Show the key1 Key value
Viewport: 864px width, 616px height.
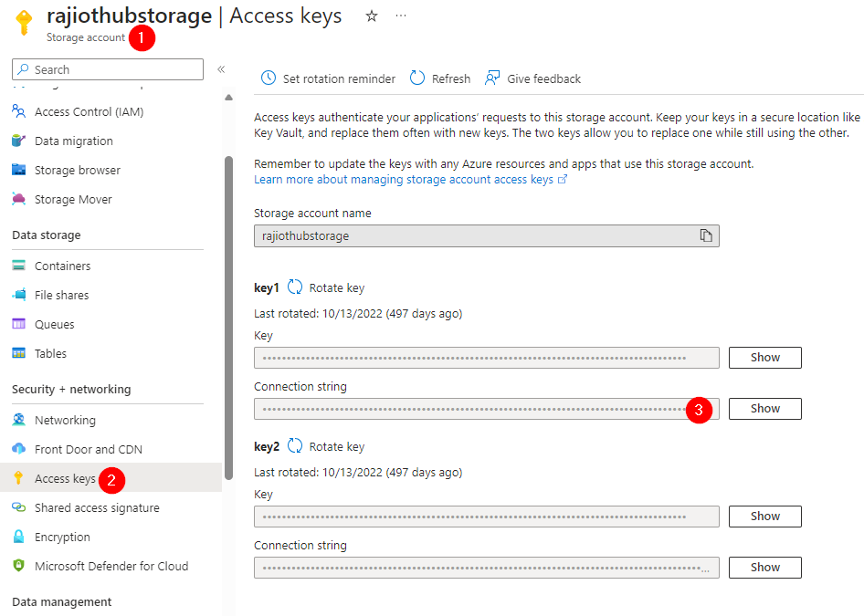[x=764, y=358]
